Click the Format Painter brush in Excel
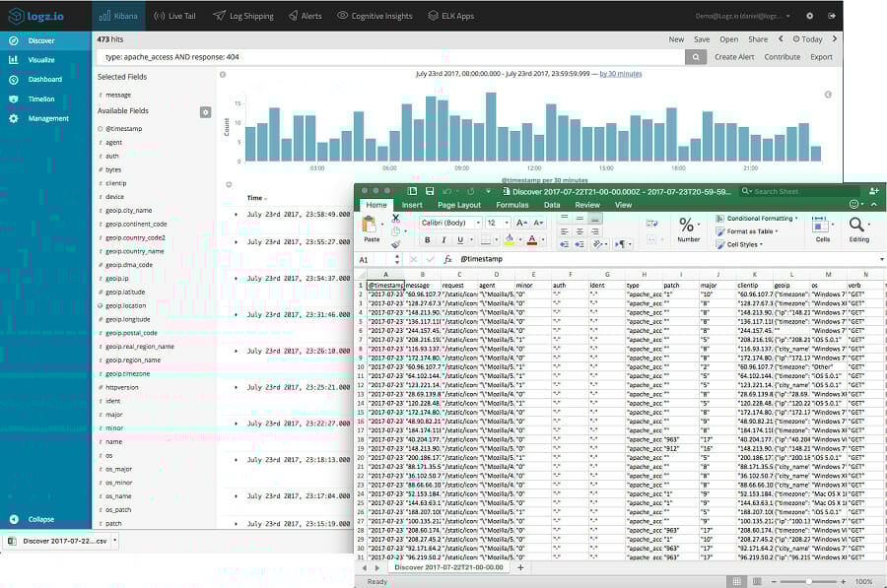 395,244
